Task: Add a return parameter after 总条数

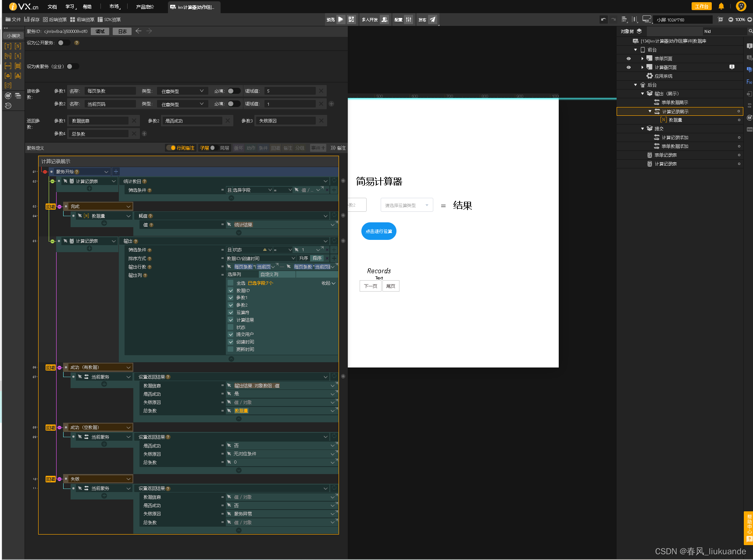Action: click(x=144, y=134)
